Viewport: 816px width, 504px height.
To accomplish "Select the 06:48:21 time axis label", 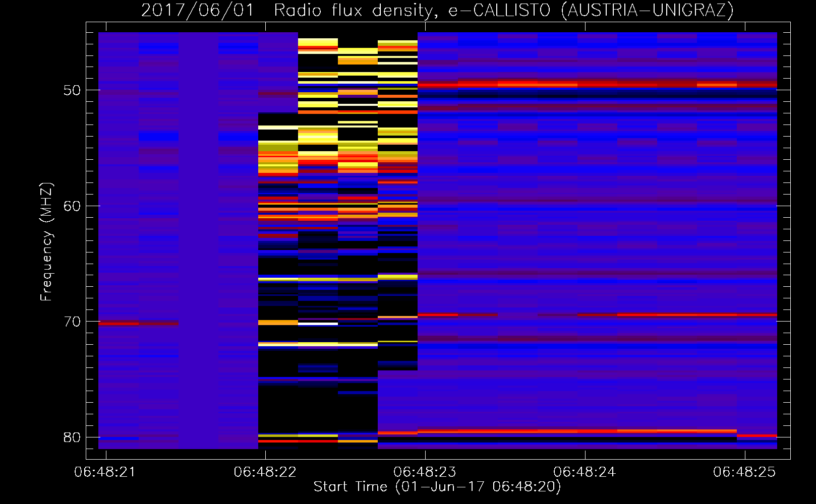I will (x=105, y=472).
